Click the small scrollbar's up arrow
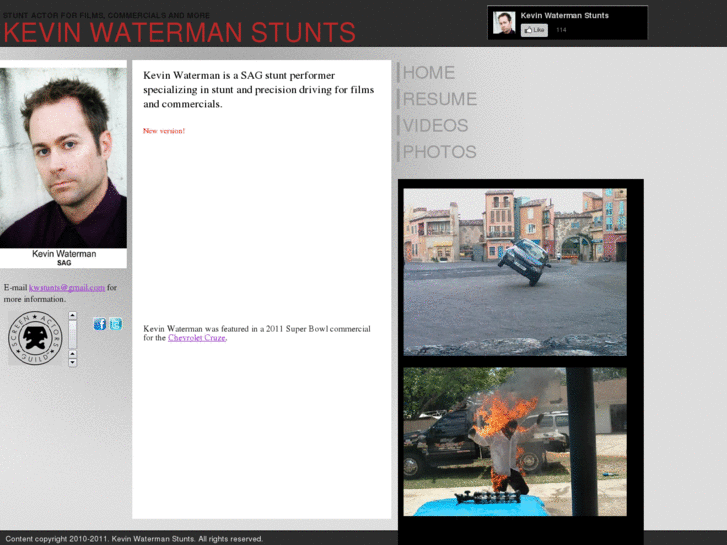The image size is (727, 545). click(x=72, y=315)
